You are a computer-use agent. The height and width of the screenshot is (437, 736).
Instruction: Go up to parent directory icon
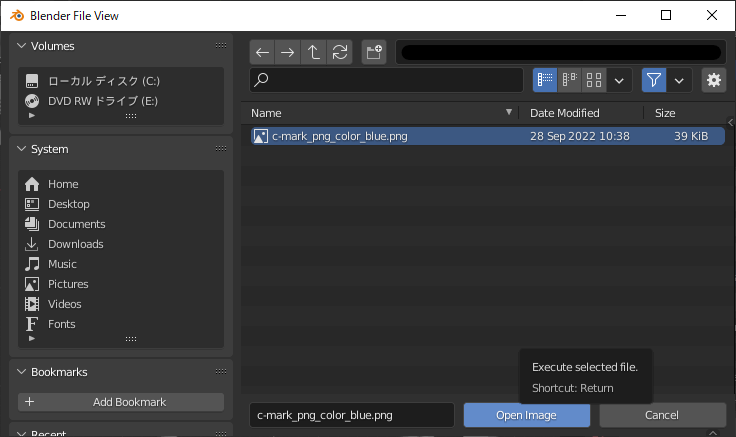coord(314,52)
